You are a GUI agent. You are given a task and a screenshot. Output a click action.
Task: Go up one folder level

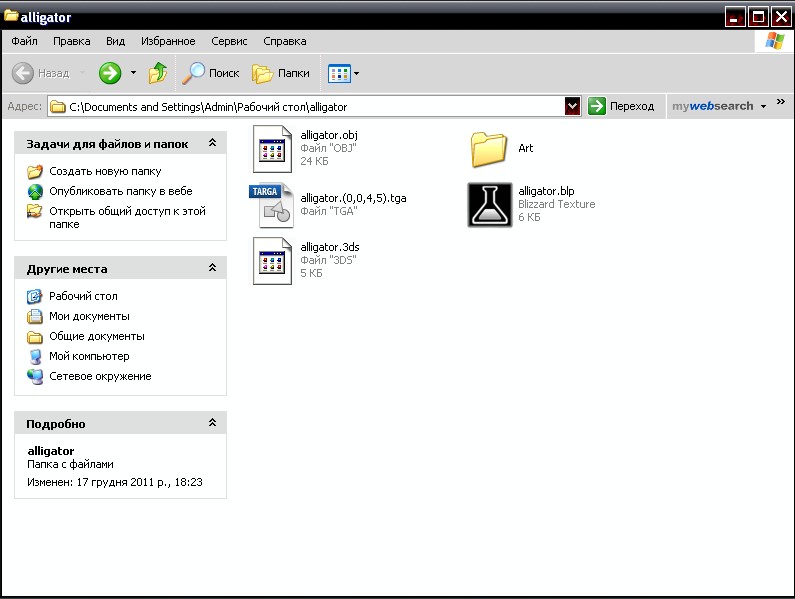point(158,74)
